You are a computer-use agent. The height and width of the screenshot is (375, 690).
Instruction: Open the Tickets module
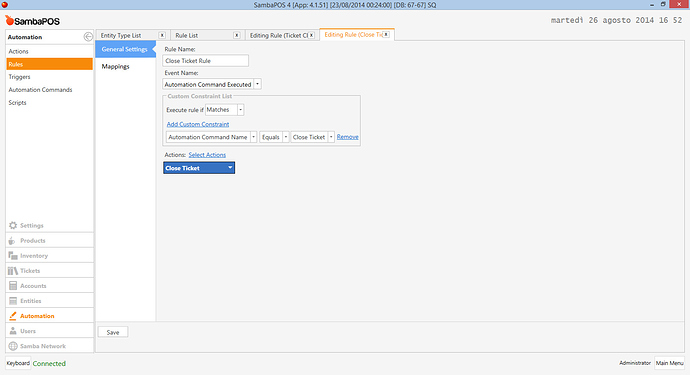50,271
